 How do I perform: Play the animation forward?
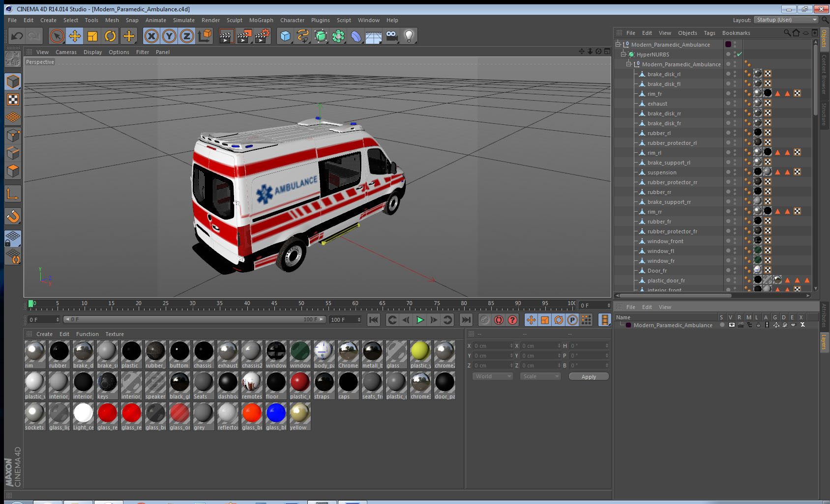point(420,320)
